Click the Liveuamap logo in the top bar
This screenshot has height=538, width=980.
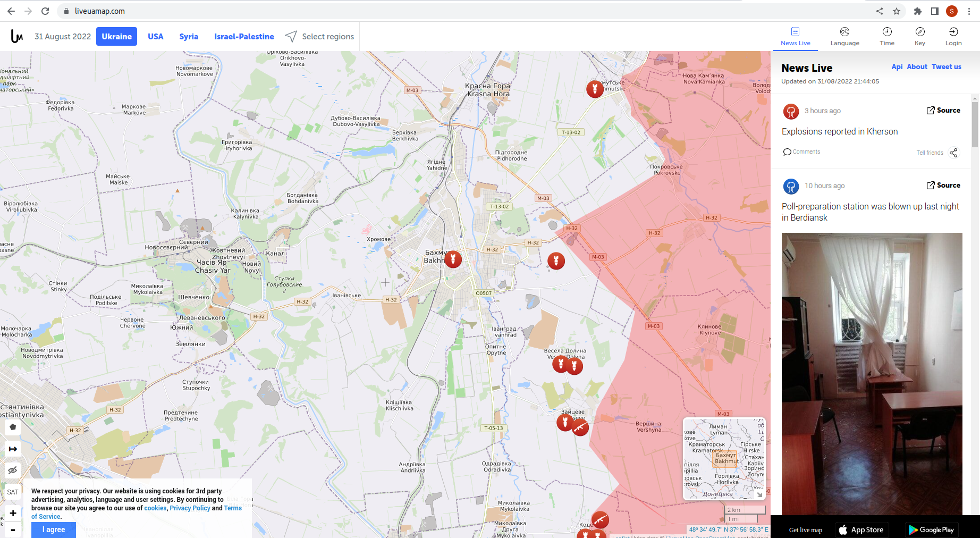pos(16,36)
